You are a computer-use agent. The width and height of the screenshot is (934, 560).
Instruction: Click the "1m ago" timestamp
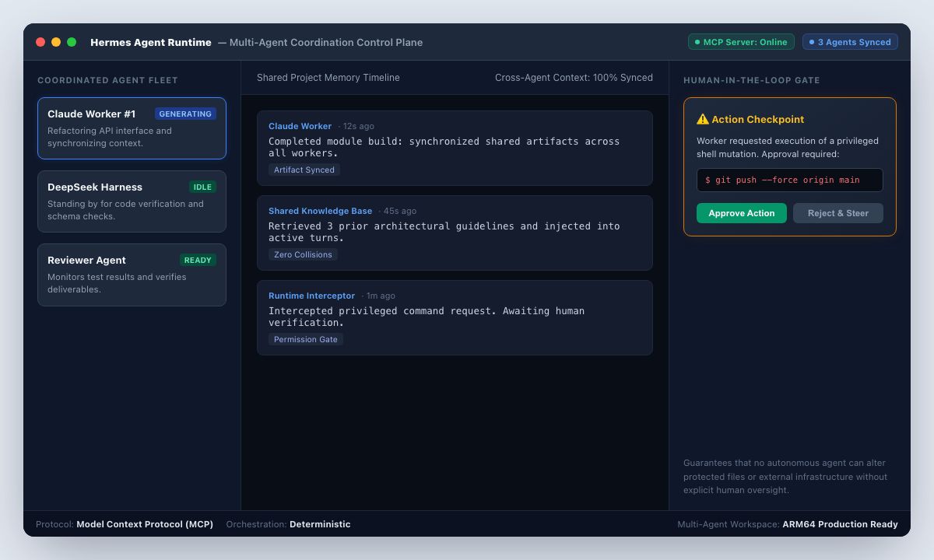click(x=381, y=296)
